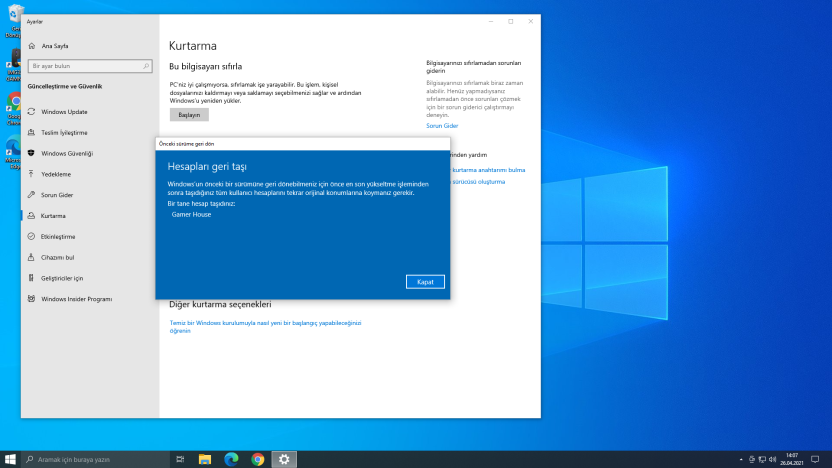Open Yedekleme settings page

(x=56, y=174)
